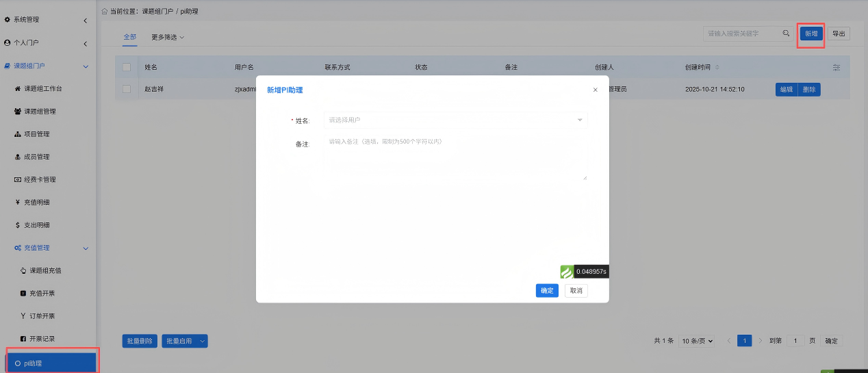868x373 pixels.
Task: Close the 新增PI助理 dialog with X
Action: click(x=595, y=90)
